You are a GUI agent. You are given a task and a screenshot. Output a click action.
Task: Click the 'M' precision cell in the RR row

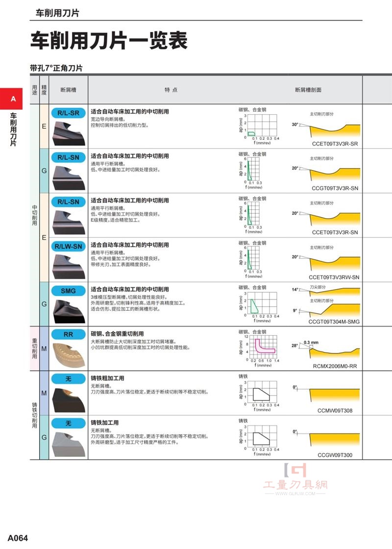click(44, 349)
